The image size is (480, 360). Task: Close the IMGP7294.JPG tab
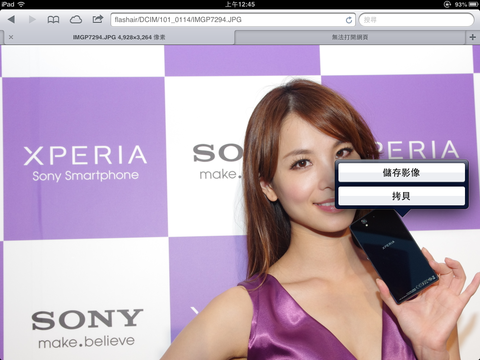pyautogui.click(x=11, y=37)
